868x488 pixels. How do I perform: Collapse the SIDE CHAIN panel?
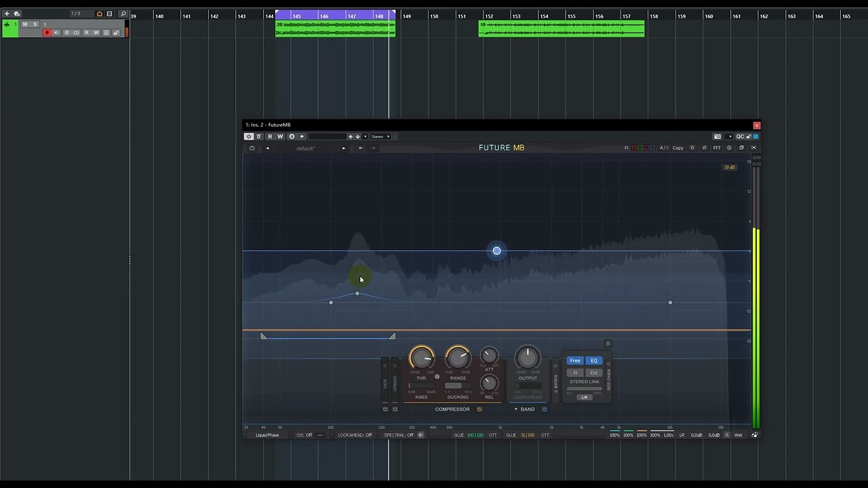pos(608,364)
